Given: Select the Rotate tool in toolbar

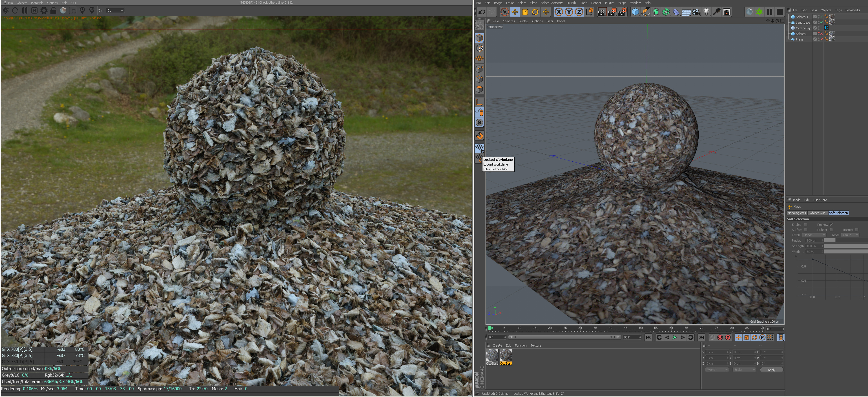Looking at the screenshot, I should tap(535, 12).
